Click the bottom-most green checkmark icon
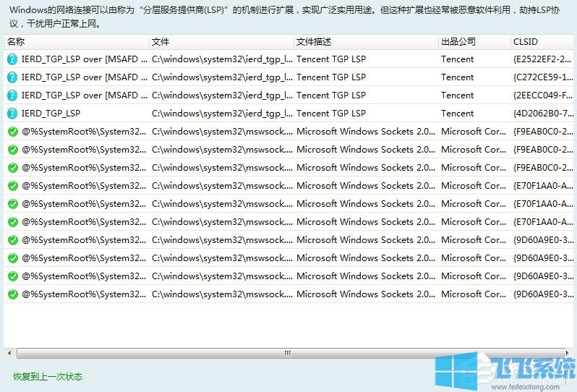 12,294
